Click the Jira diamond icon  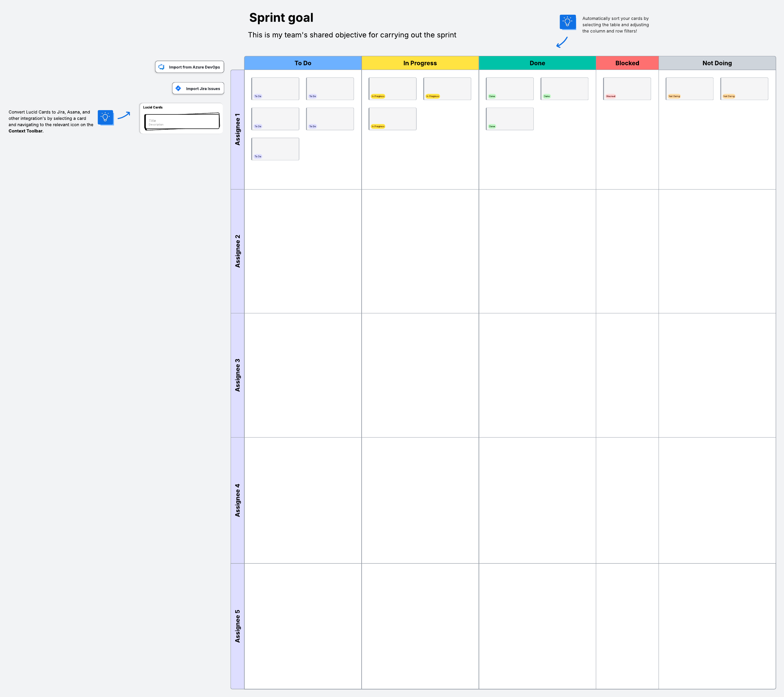click(x=178, y=88)
